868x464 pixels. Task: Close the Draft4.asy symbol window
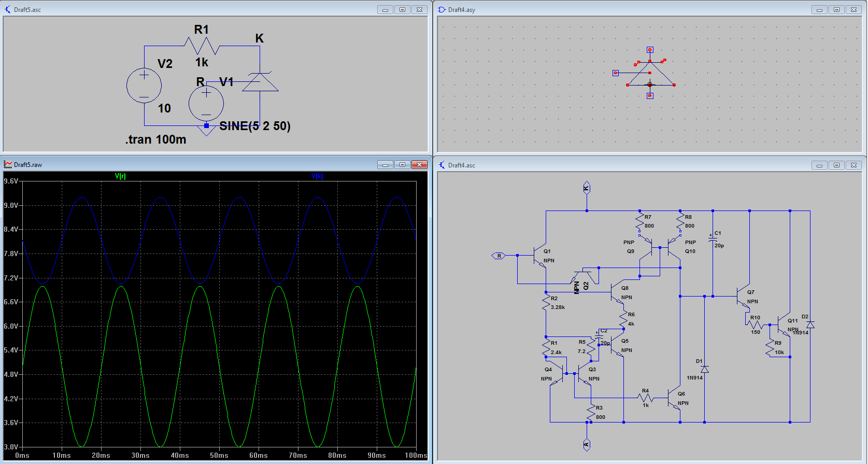853,9
